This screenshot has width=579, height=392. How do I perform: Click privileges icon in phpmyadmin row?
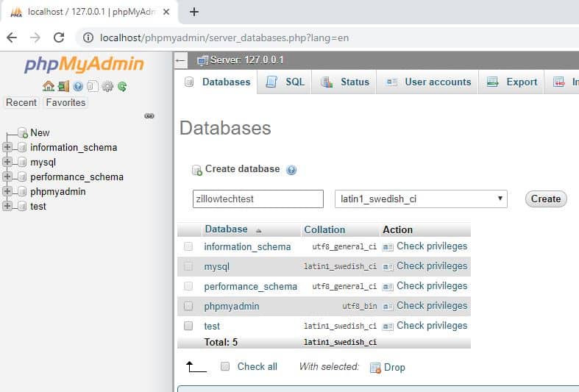tap(388, 307)
